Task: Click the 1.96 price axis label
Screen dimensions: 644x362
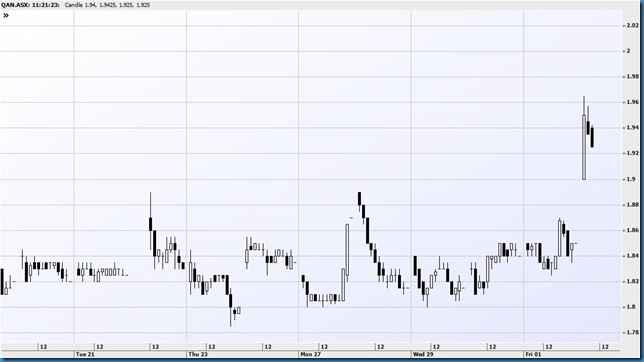Action: tap(633, 102)
